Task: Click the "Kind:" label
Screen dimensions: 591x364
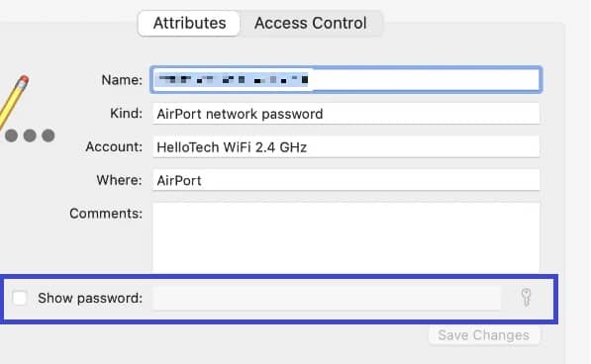Action: point(127,113)
